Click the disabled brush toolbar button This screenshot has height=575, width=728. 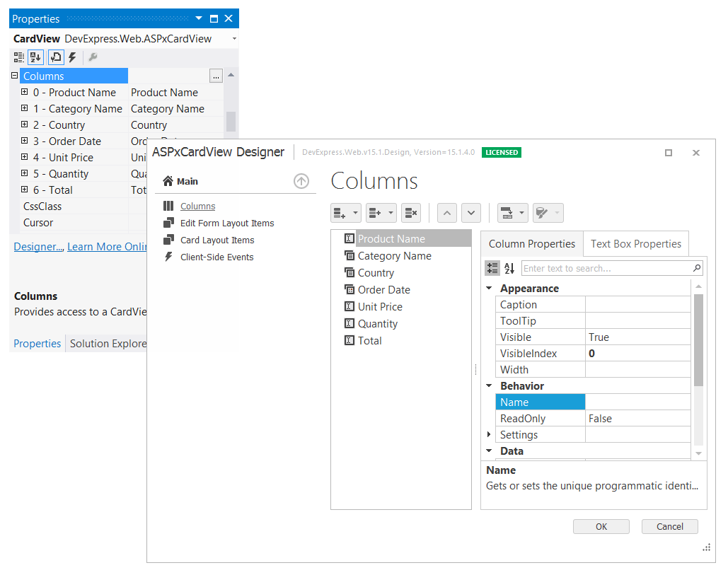click(x=548, y=213)
